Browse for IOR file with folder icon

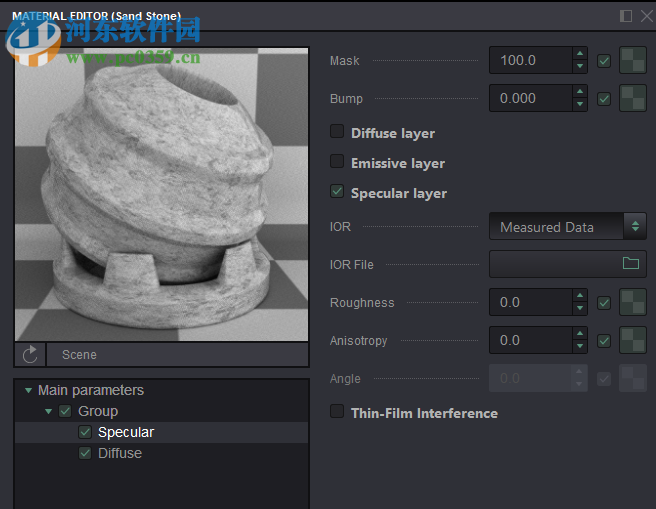point(630,264)
